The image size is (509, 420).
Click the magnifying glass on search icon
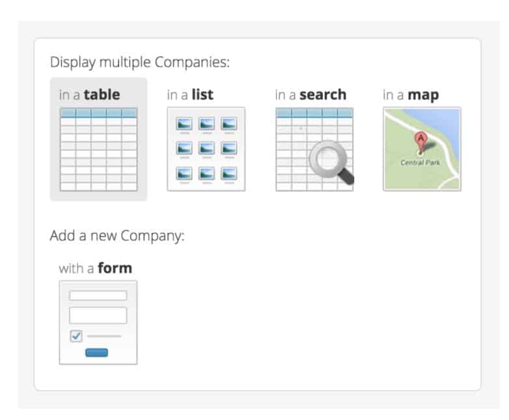click(x=329, y=159)
